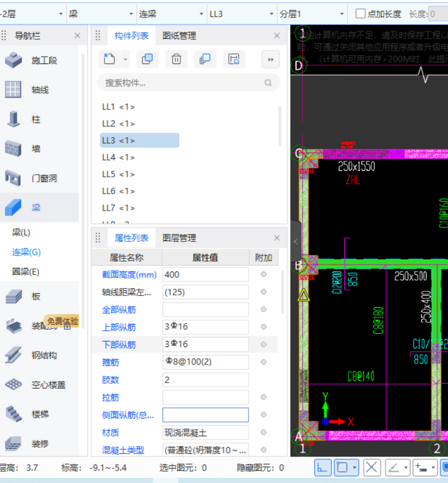The width and height of the screenshot is (448, 483).
Task: Open the 装配式 category icon
Action: point(13,326)
